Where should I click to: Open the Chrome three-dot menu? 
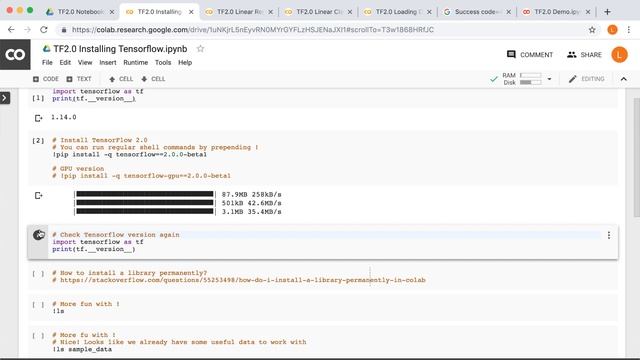click(x=629, y=30)
